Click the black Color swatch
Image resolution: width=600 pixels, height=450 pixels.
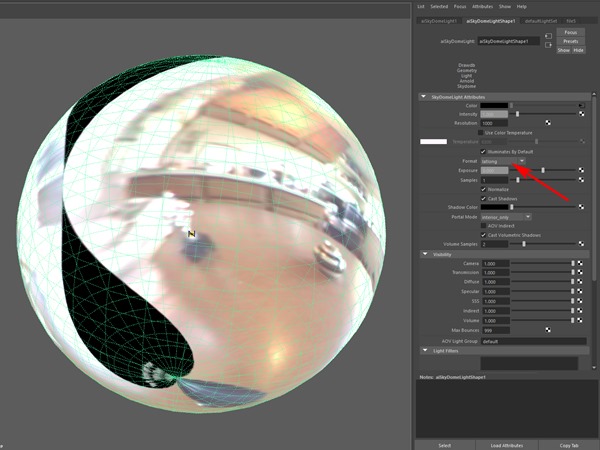coord(494,105)
